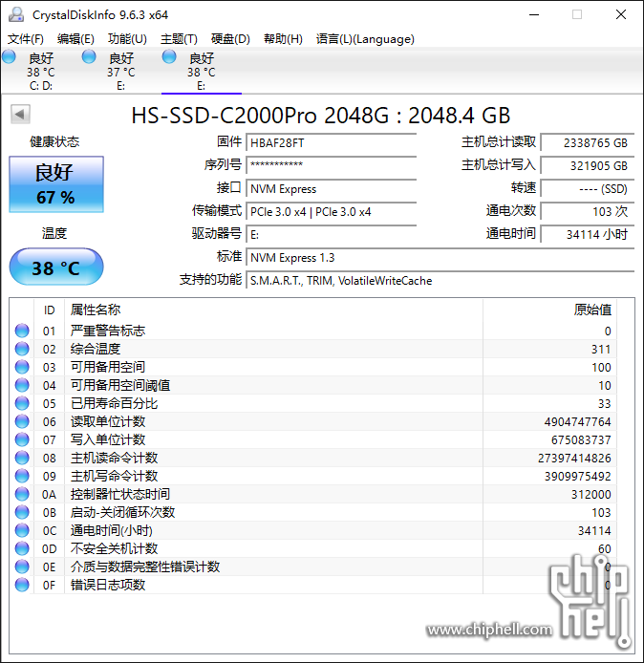Click the status orb for attribute 0E 介质与数据完整性错误计数
Image resolution: width=644 pixels, height=663 pixels.
22,567
